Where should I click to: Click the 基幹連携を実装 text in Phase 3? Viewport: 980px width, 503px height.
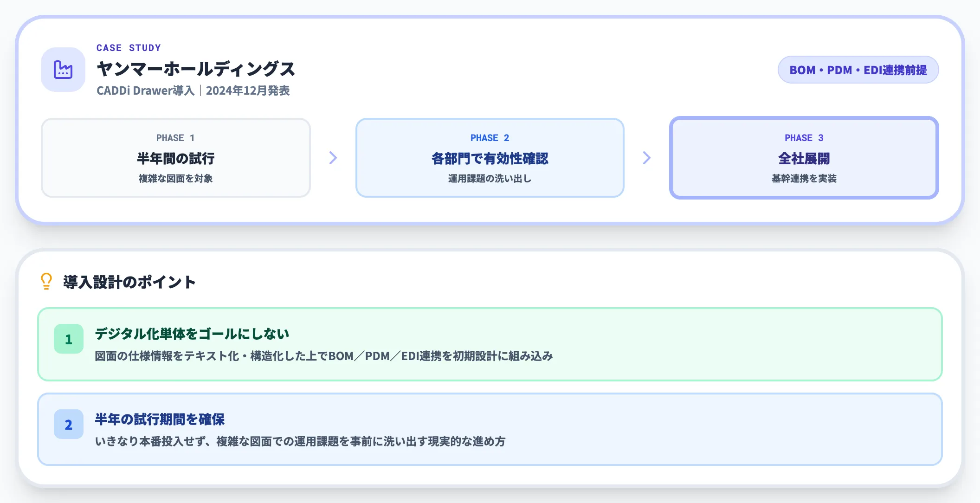(804, 179)
